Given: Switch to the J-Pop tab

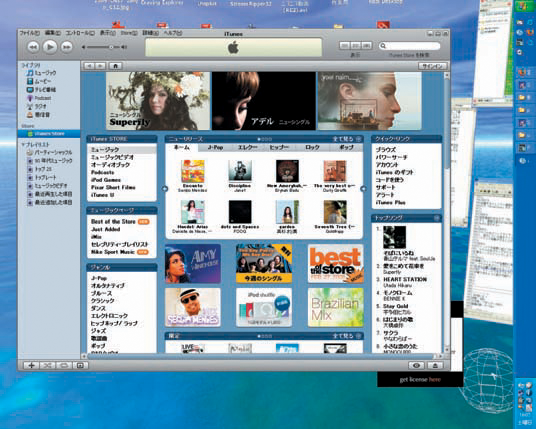Looking at the screenshot, I should 215,147.
